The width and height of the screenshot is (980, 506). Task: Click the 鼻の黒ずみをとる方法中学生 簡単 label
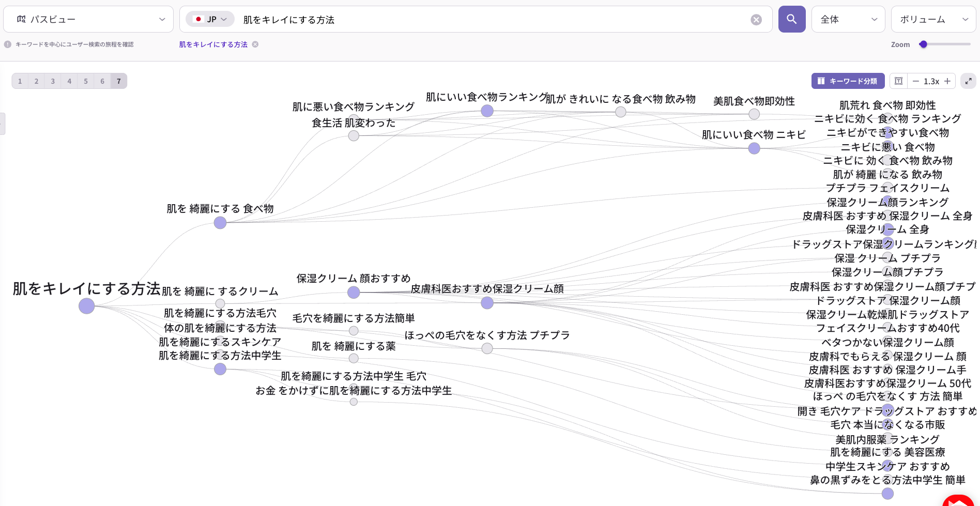(887, 480)
